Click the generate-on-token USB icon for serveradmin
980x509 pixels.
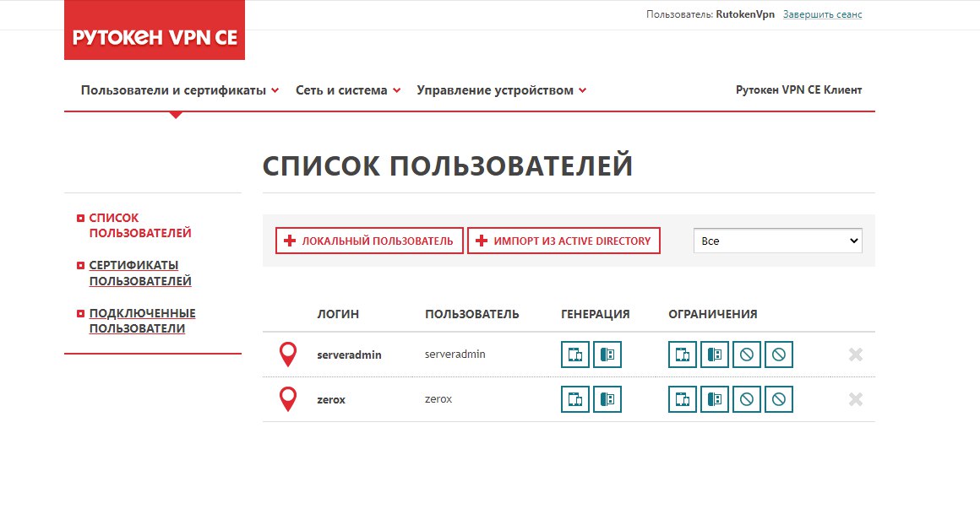click(607, 355)
